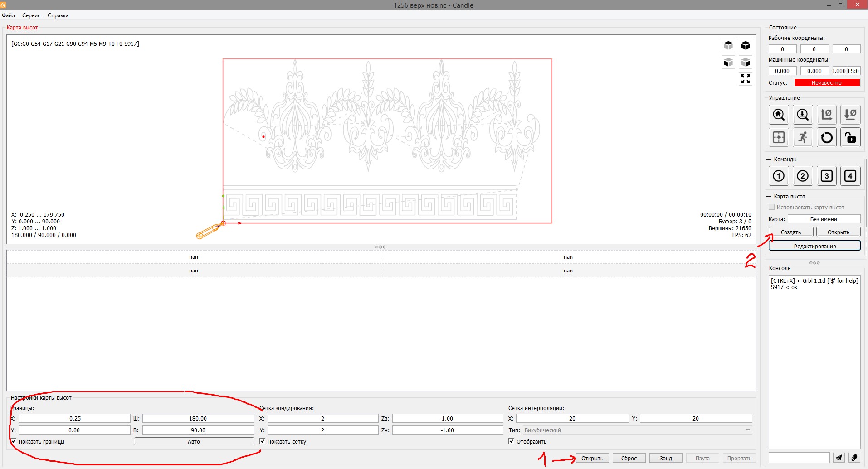Image resolution: width=868 pixels, height=469 pixels.
Task: Focus the borders X field showing -0.25
Action: tap(74, 418)
